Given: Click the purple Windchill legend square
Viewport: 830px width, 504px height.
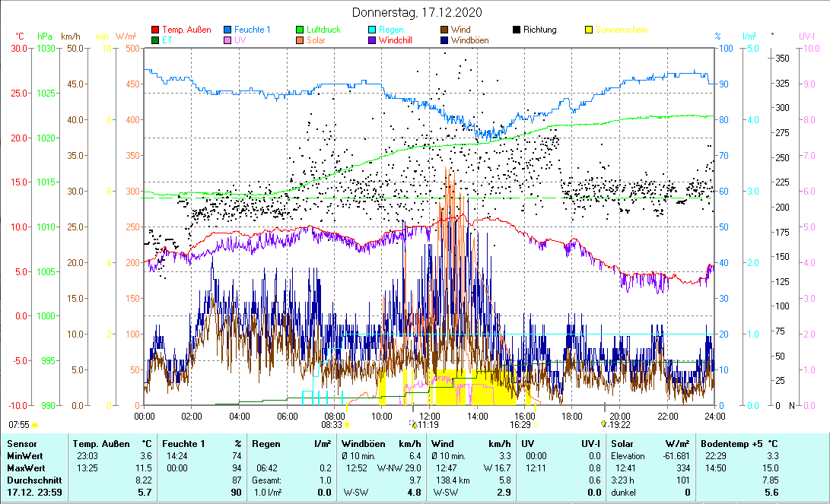Looking at the screenshot, I should [x=372, y=40].
